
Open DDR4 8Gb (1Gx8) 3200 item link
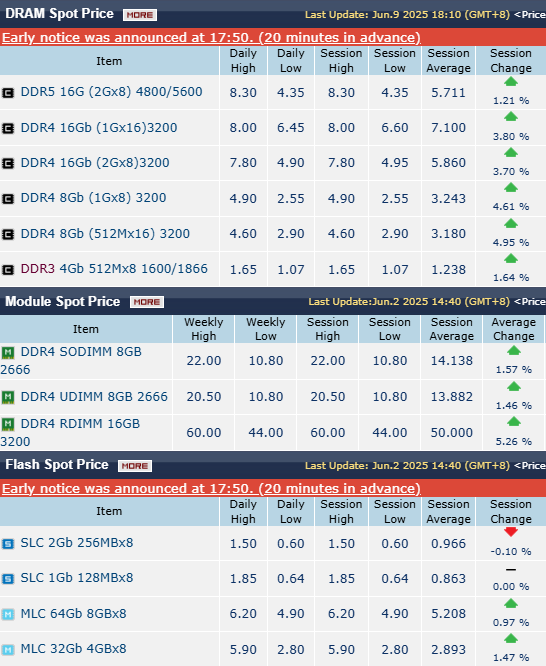[93, 198]
